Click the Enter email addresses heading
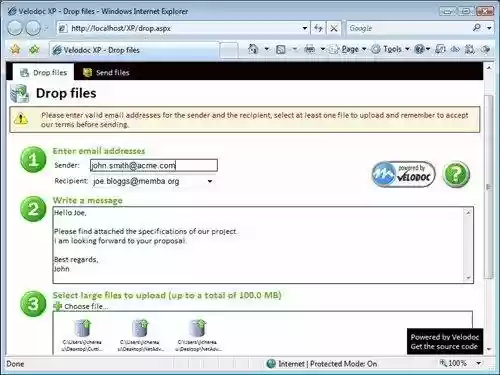The width and height of the screenshot is (500, 375). click(99, 151)
